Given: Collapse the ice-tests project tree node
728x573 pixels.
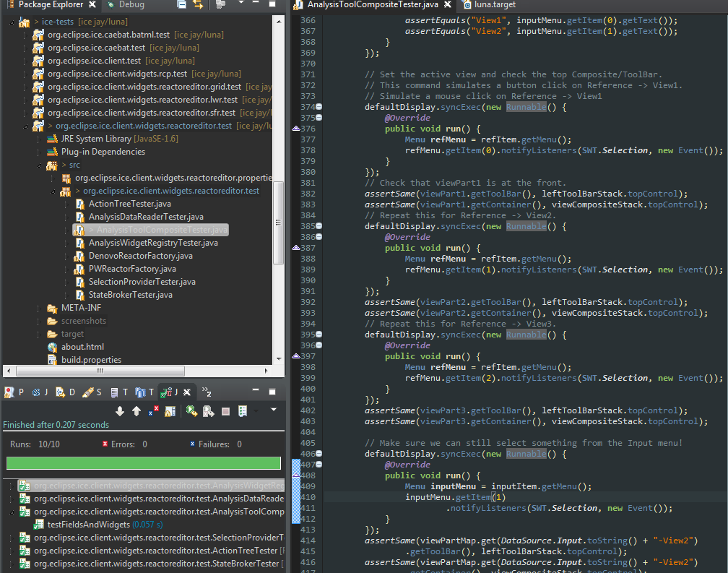Looking at the screenshot, I should pos(10,22).
